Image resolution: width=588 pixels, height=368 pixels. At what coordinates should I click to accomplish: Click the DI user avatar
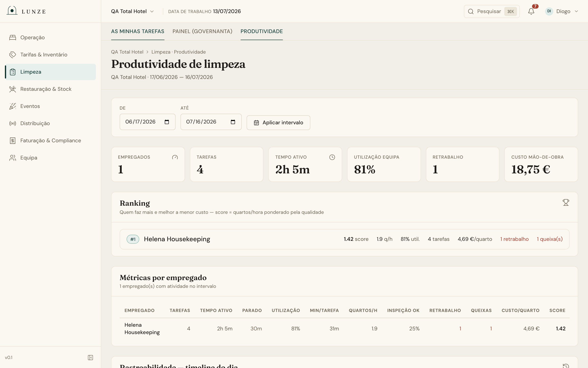coord(549,11)
